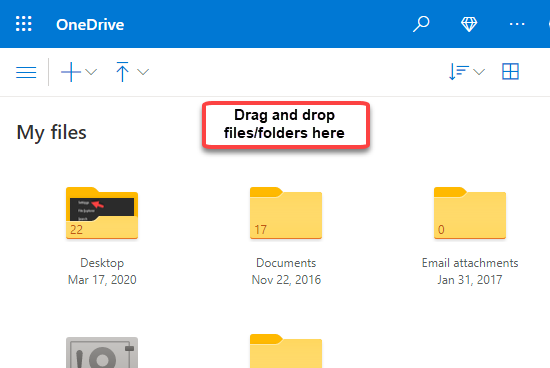Click item count 17 on Documents folder
Viewport: 550px width, 368px height.
click(x=260, y=230)
